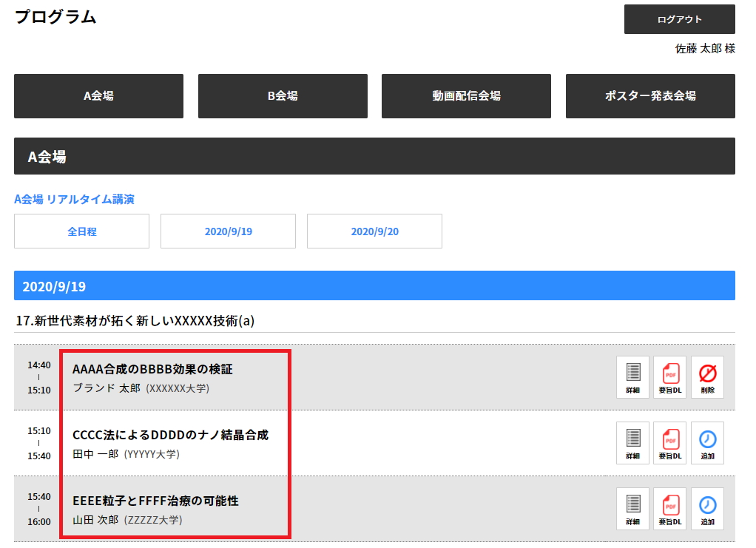Screen dimensions: 756x548
Task: Add the 15:40 talk to schedule
Action: tap(707, 509)
